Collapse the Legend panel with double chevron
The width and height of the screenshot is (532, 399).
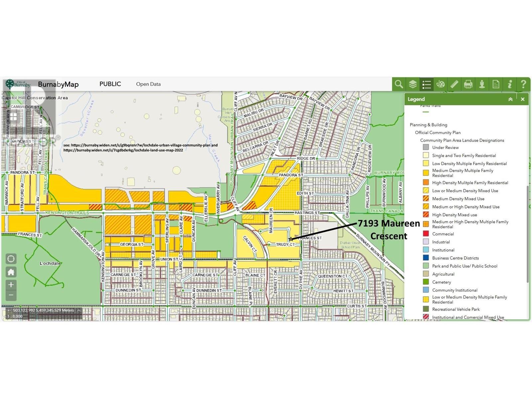click(510, 99)
